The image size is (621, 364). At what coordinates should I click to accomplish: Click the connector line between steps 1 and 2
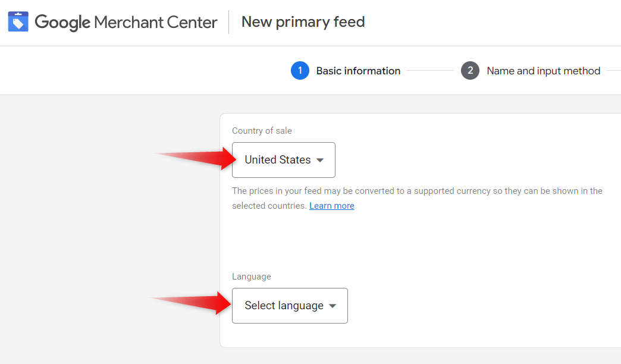tap(430, 71)
